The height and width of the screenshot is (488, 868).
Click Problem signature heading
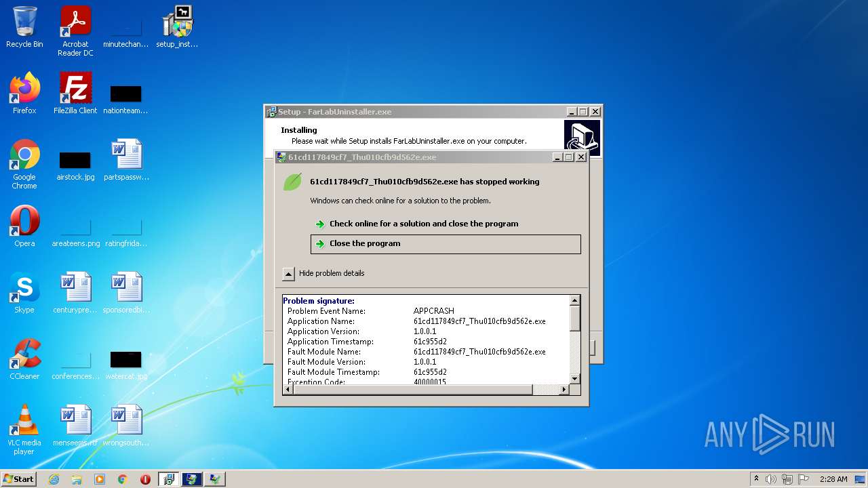point(319,301)
